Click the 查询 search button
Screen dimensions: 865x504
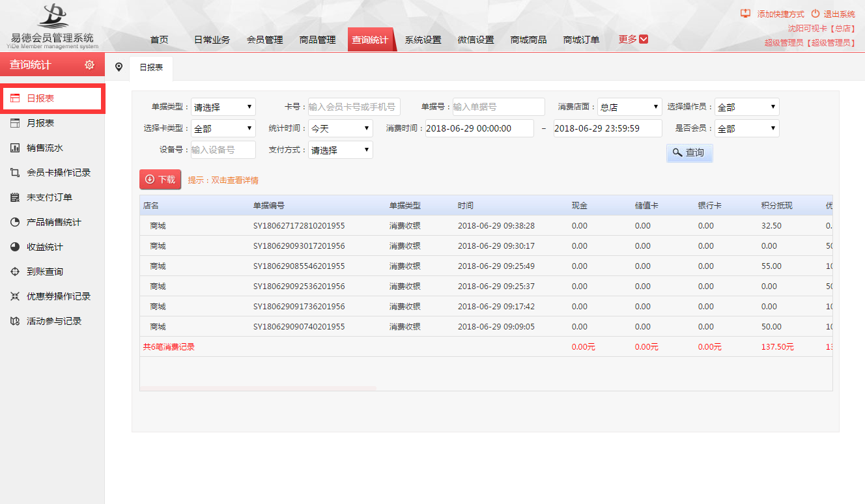point(689,152)
